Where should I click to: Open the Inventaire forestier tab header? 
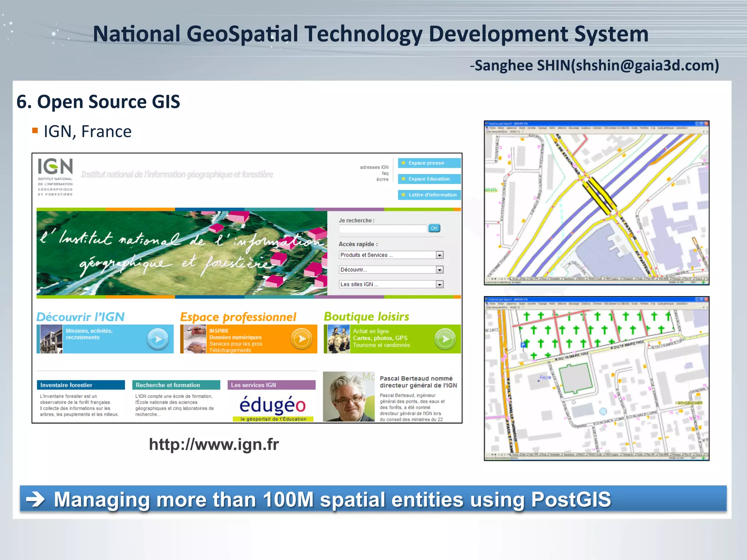click(81, 385)
